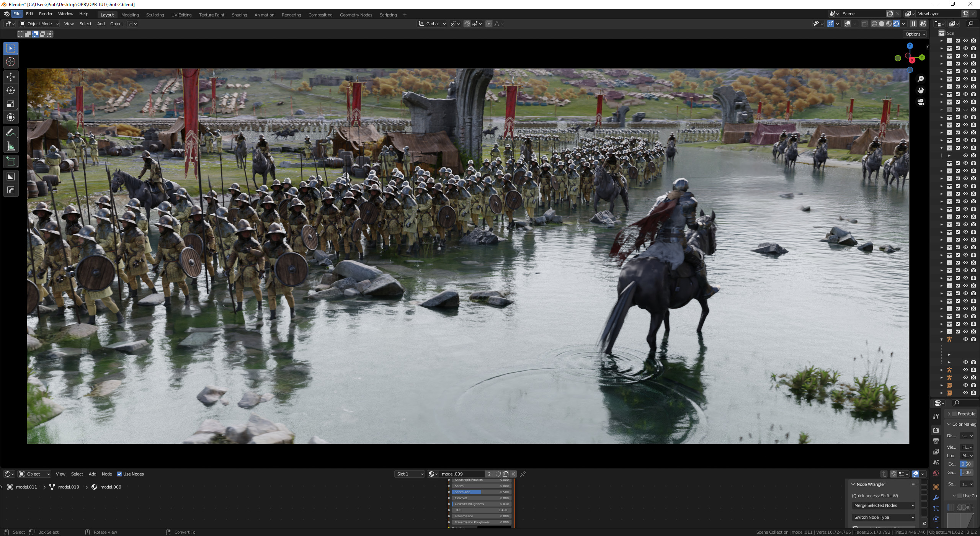Select the Add Cube tool

tap(11, 162)
